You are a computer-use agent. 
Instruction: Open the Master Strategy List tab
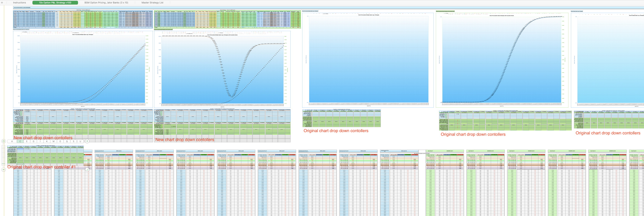(152, 2)
